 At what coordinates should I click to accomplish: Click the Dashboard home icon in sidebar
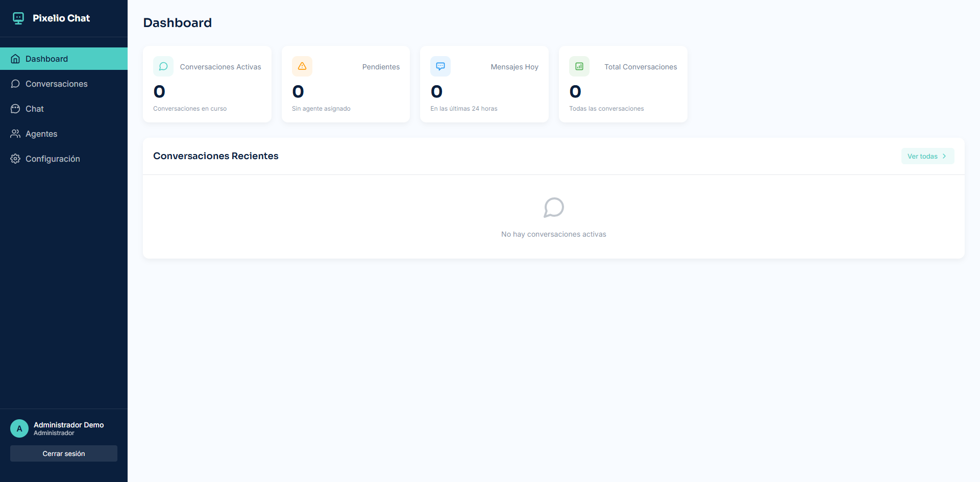pyautogui.click(x=15, y=59)
